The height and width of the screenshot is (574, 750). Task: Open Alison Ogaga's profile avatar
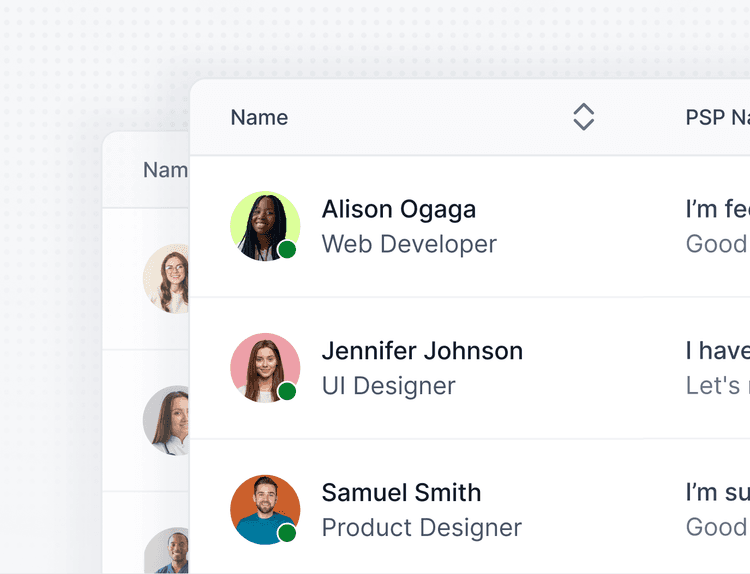(264, 226)
